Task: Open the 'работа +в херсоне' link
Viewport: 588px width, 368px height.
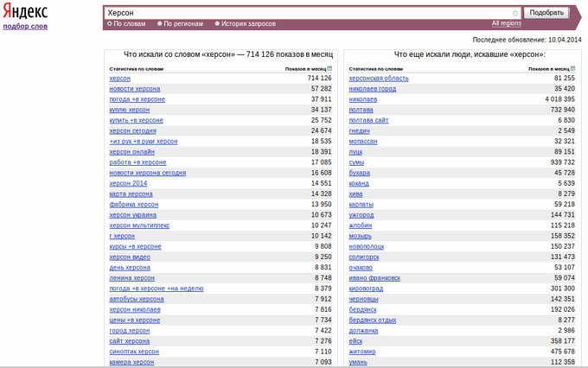Action: (x=137, y=162)
